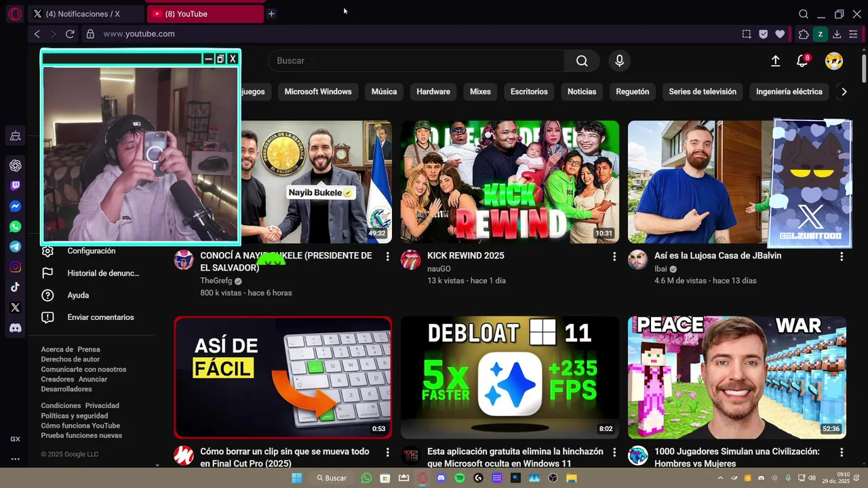This screenshot has height=488, width=868.
Task: Open the ad blocker shield icon
Action: pos(763,34)
